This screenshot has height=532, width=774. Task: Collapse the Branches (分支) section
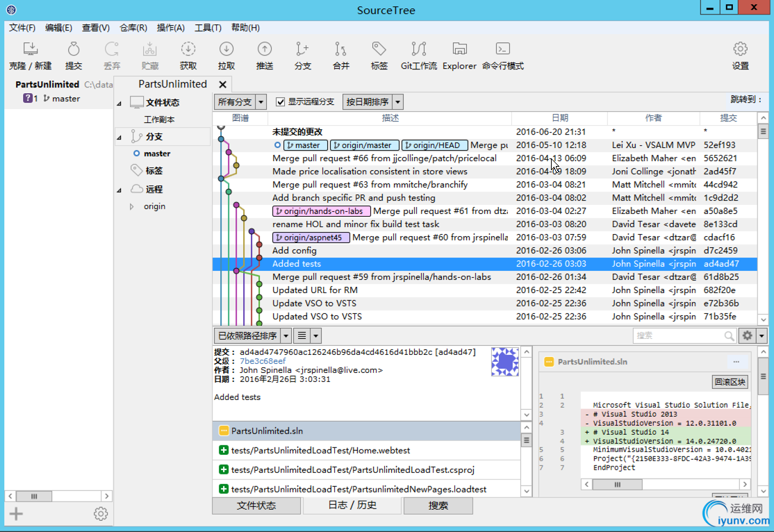[x=119, y=138]
